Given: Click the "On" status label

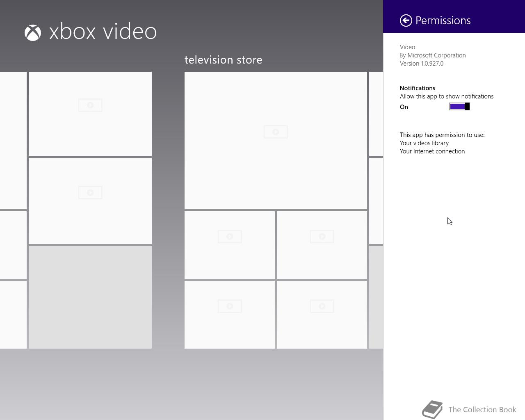Looking at the screenshot, I should pyautogui.click(x=404, y=107).
